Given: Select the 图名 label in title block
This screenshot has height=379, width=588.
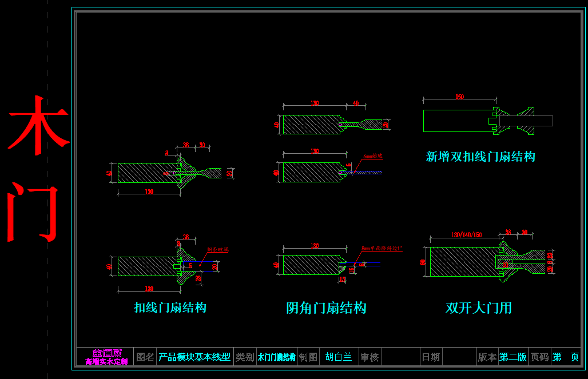Looking at the screenshot, I should point(145,357).
